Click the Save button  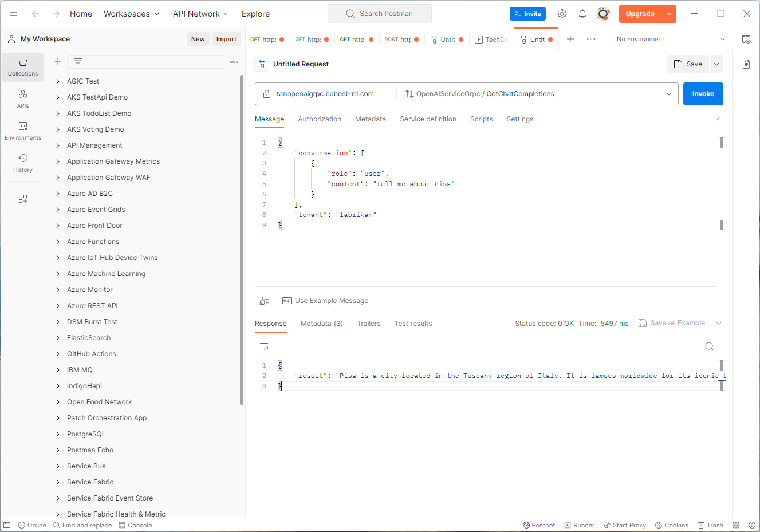click(x=688, y=64)
